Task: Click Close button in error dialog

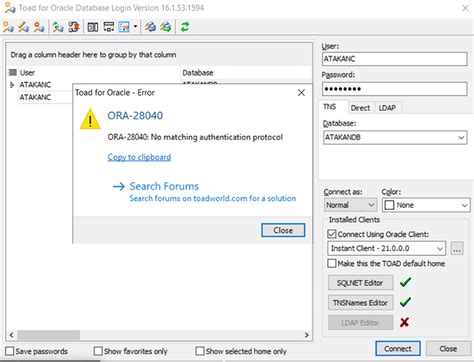Action: (283, 230)
